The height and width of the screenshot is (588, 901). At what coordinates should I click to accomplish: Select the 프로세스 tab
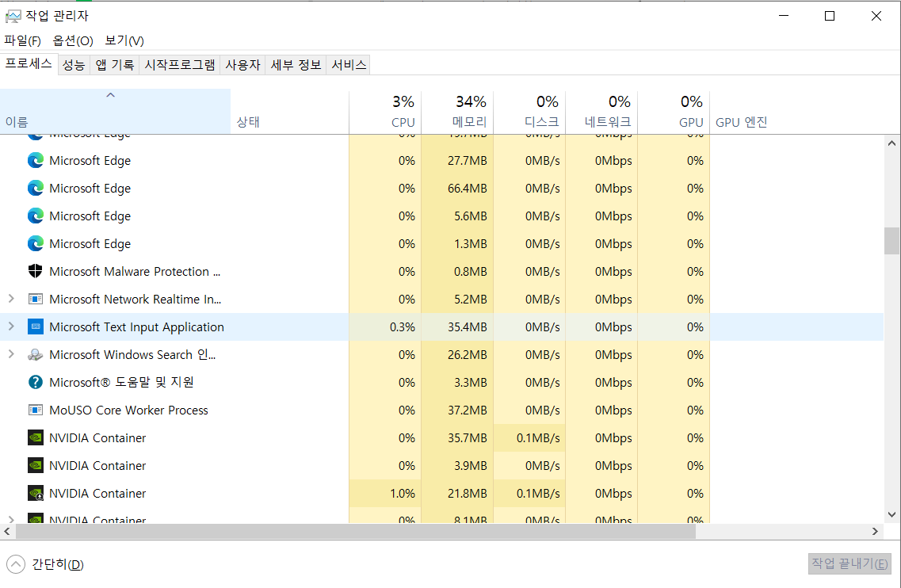29,64
